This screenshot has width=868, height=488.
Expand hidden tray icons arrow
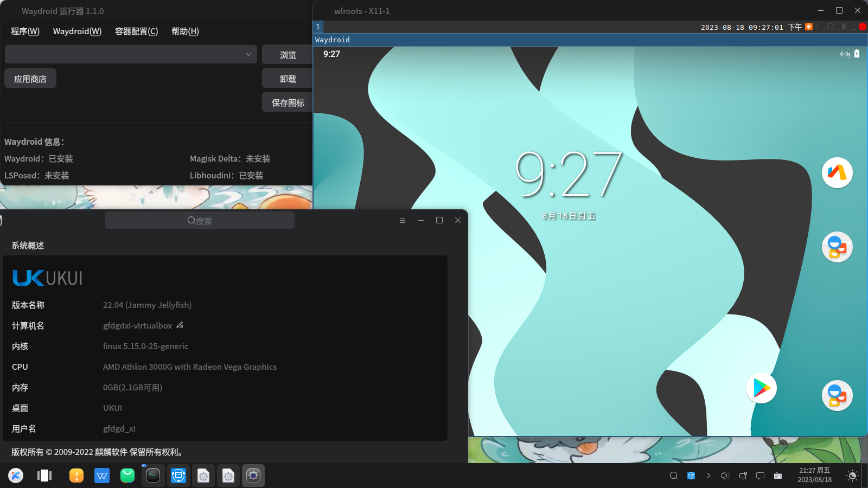tap(709, 476)
